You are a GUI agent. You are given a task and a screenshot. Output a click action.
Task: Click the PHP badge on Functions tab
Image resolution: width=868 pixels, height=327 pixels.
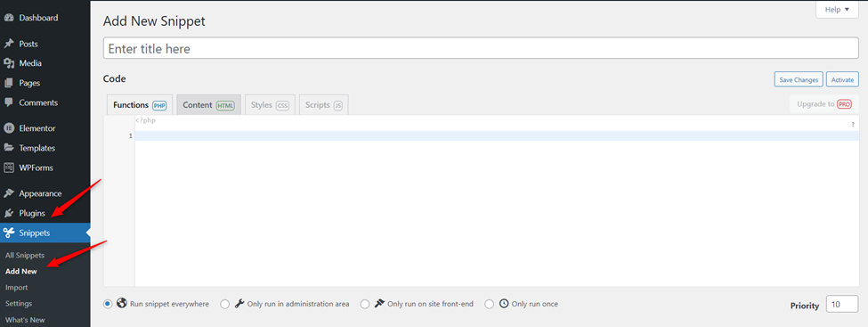coord(159,105)
